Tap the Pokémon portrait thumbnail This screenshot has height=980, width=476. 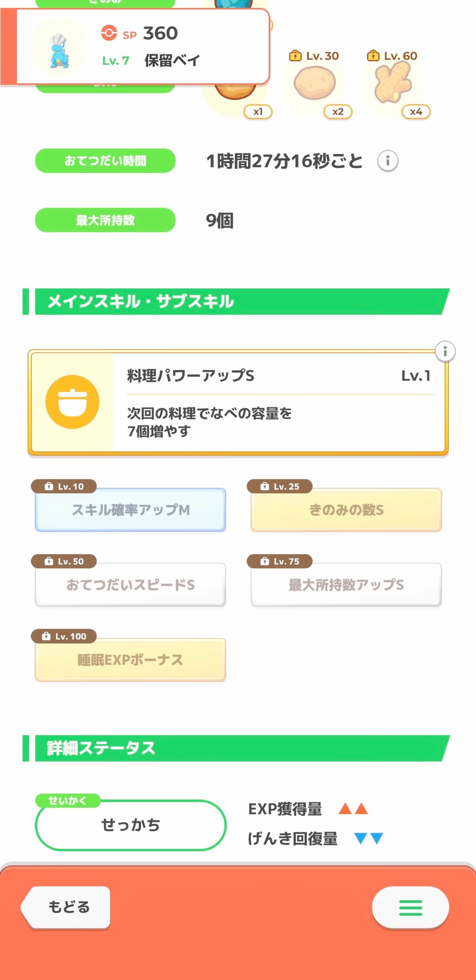(59, 47)
